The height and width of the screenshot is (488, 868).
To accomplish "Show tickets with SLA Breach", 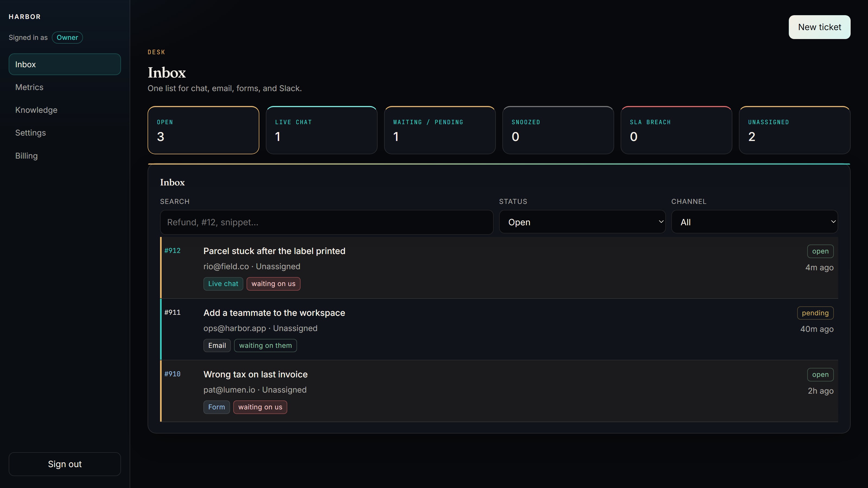I will coord(676,130).
